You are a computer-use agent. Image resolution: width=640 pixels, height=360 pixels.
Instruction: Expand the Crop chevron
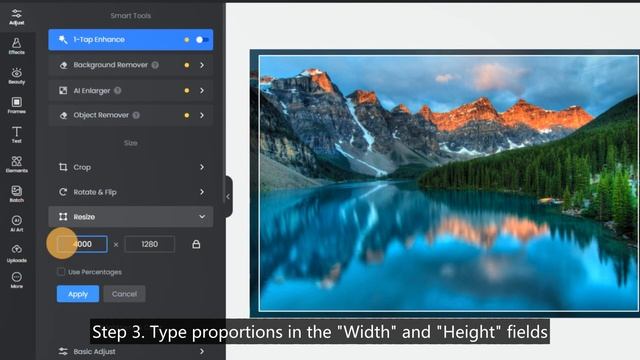pyautogui.click(x=202, y=167)
